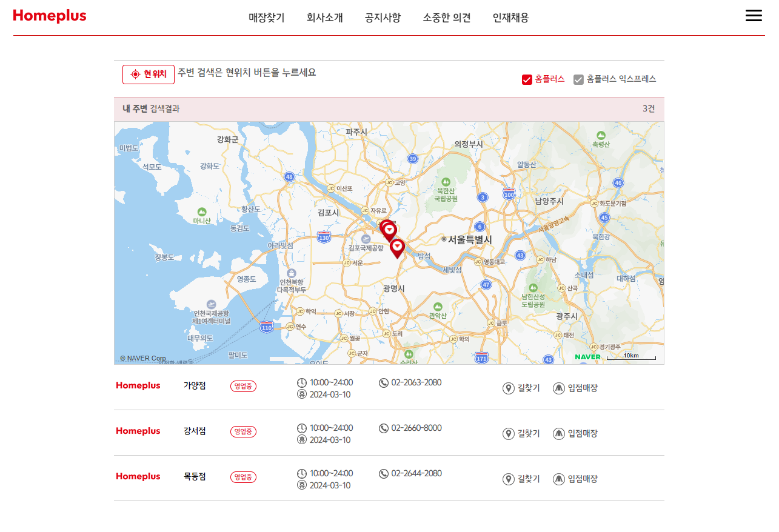This screenshot has height=532, width=779.
Task: Click 서울특별시 label on the map
Action: point(470,240)
